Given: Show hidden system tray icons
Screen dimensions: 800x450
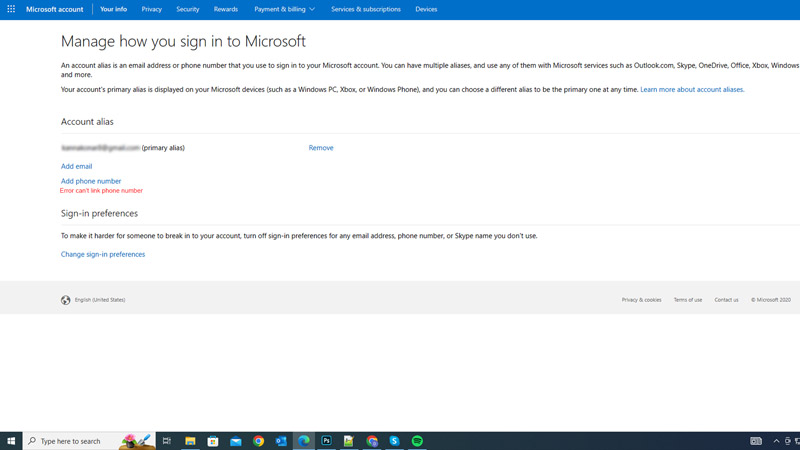Looking at the screenshot, I should click(x=776, y=441).
